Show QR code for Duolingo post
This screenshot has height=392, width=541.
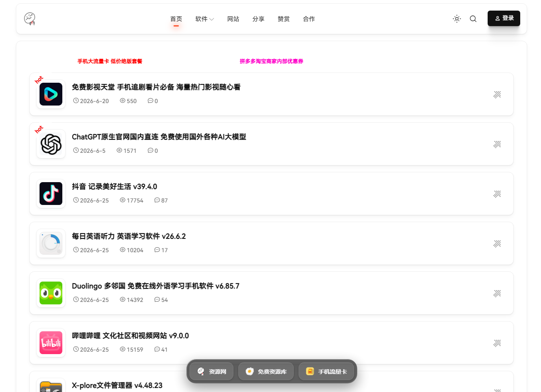(497, 293)
